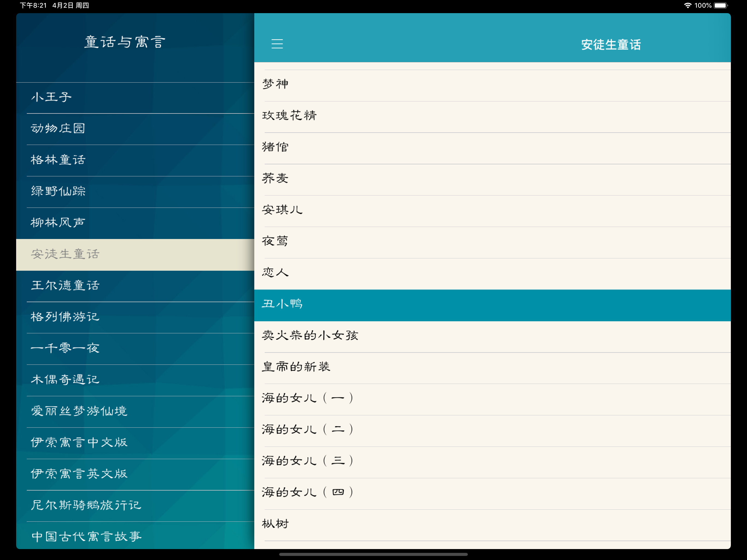Select 木偶奇遇记 from the book list
This screenshot has width=747, height=560.
tap(135, 380)
